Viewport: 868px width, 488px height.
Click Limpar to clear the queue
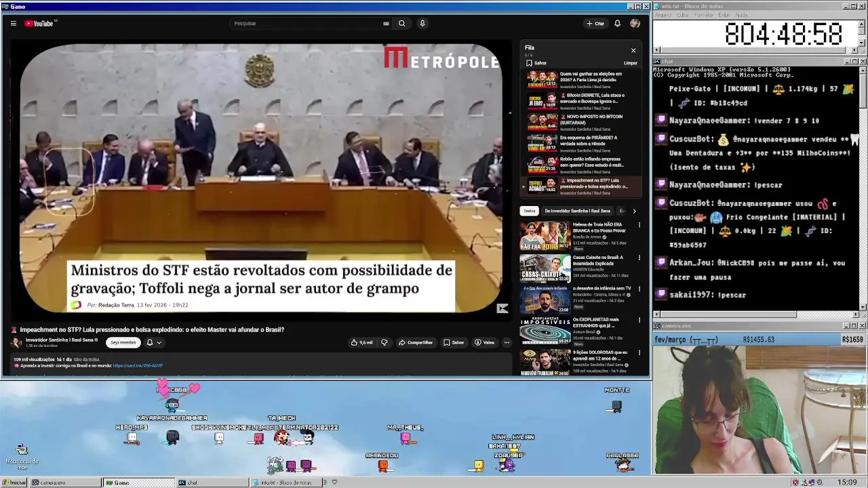point(630,63)
